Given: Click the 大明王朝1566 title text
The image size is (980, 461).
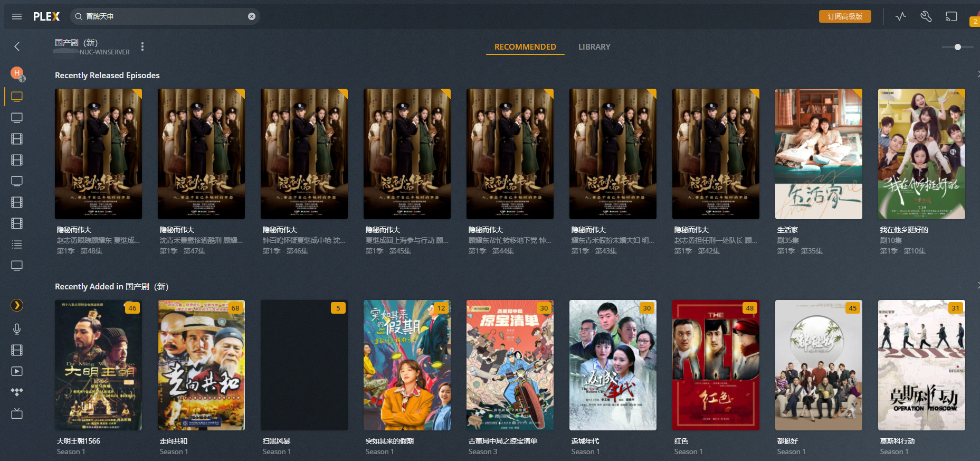Looking at the screenshot, I should coord(78,441).
